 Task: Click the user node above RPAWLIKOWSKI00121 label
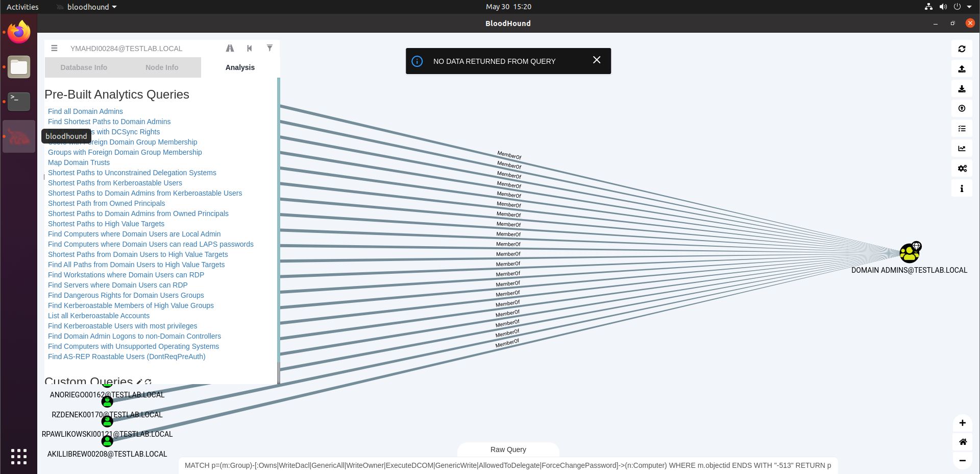tap(107, 421)
